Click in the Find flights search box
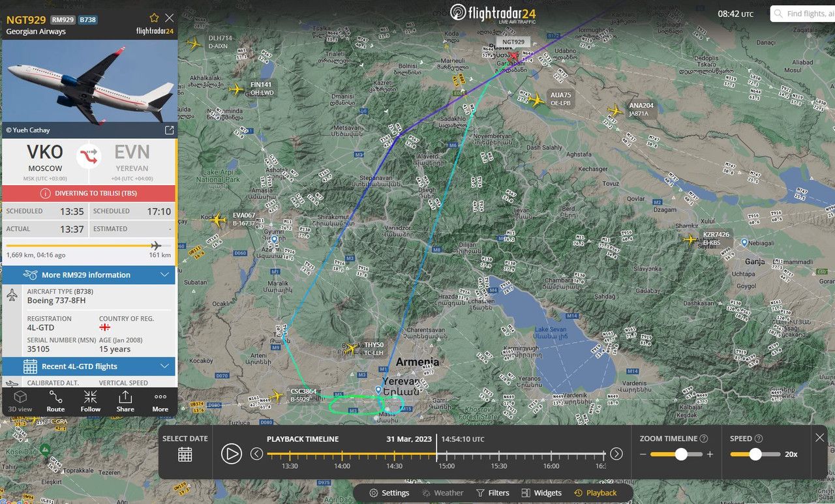The height and width of the screenshot is (504, 835). click(x=802, y=14)
